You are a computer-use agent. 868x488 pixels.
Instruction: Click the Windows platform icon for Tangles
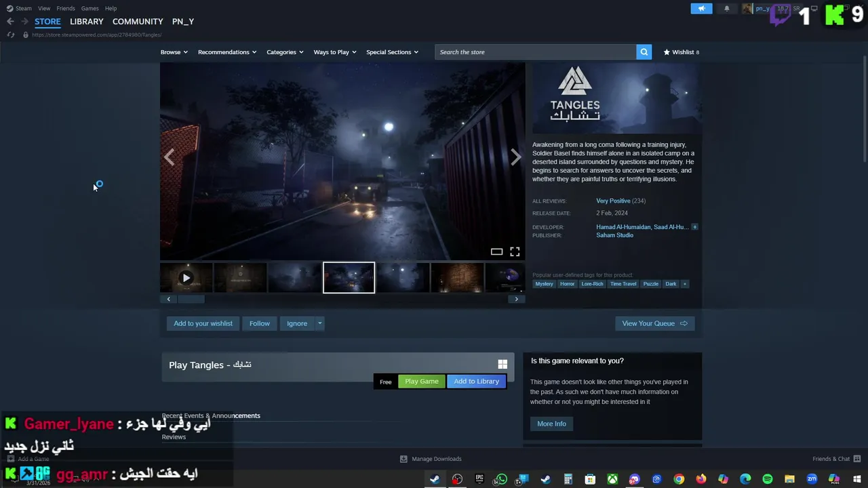502,365
